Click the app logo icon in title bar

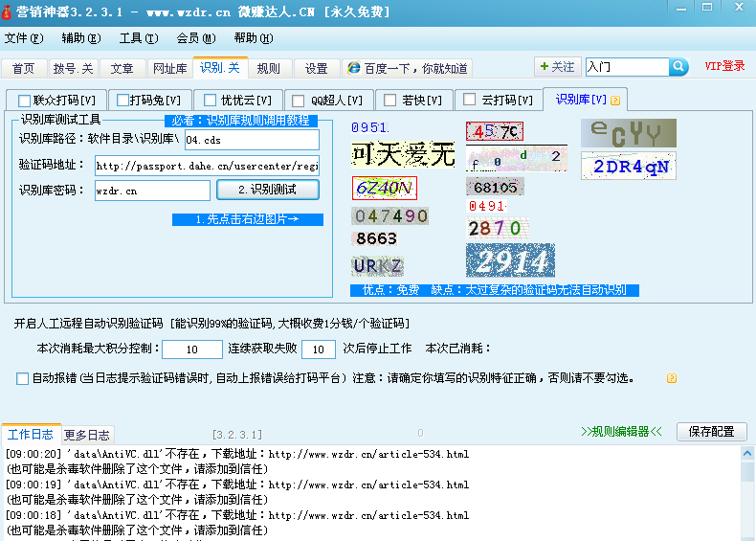click(x=7, y=11)
